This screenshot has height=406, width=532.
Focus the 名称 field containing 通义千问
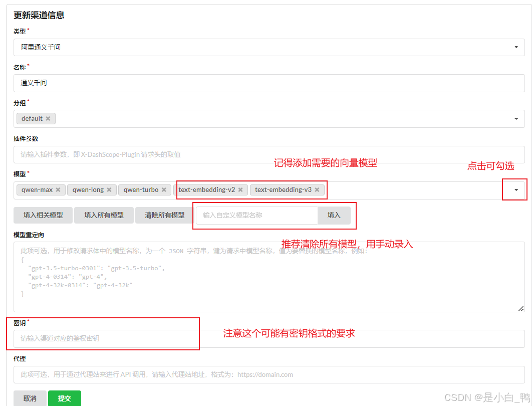click(269, 83)
